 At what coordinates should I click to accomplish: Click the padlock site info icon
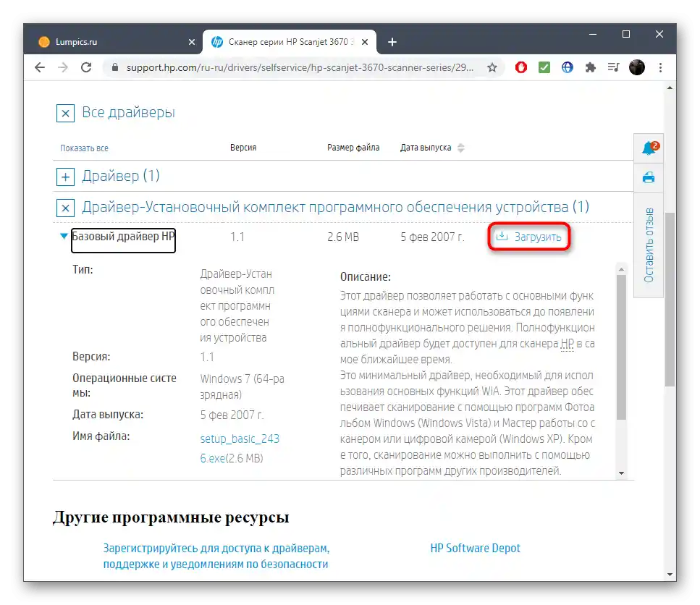pyautogui.click(x=114, y=67)
